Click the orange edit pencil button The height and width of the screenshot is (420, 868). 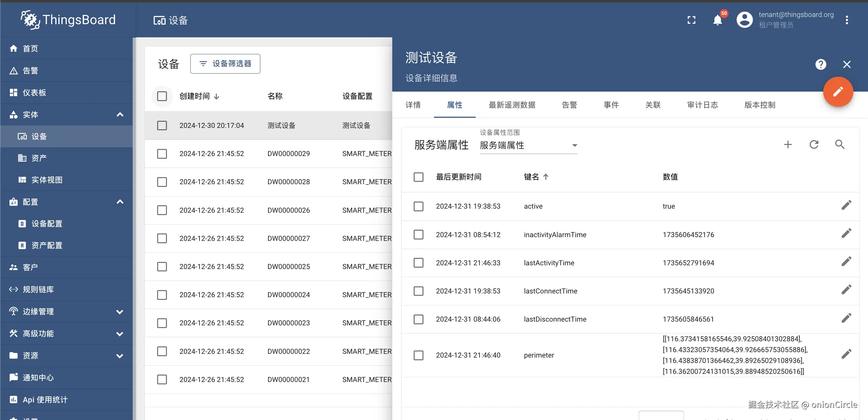click(838, 92)
